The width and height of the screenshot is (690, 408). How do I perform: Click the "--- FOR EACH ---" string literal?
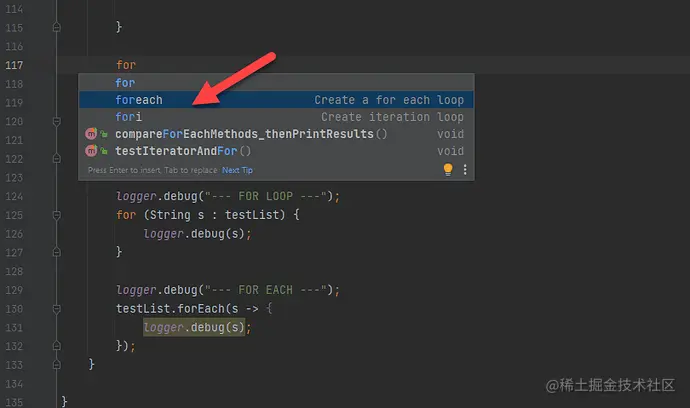click(x=266, y=290)
